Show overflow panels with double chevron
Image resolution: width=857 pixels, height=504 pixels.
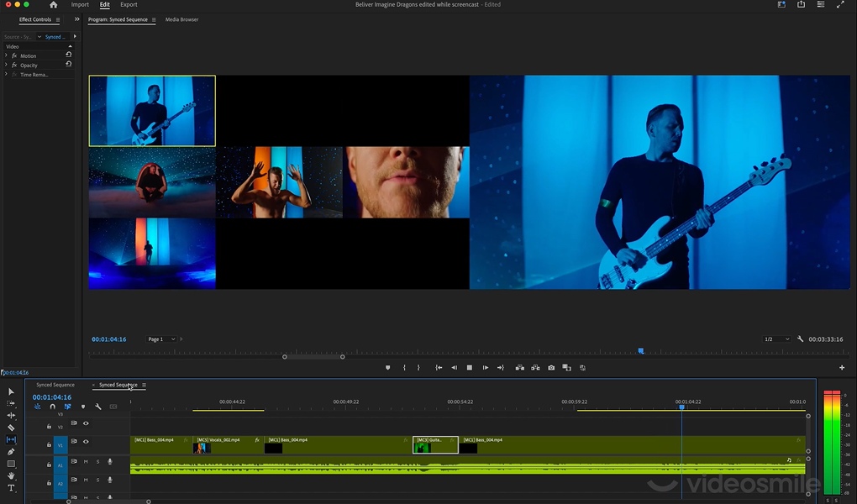pos(76,19)
